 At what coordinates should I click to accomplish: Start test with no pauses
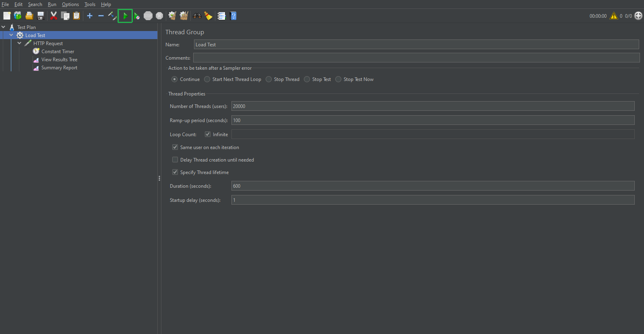point(137,16)
